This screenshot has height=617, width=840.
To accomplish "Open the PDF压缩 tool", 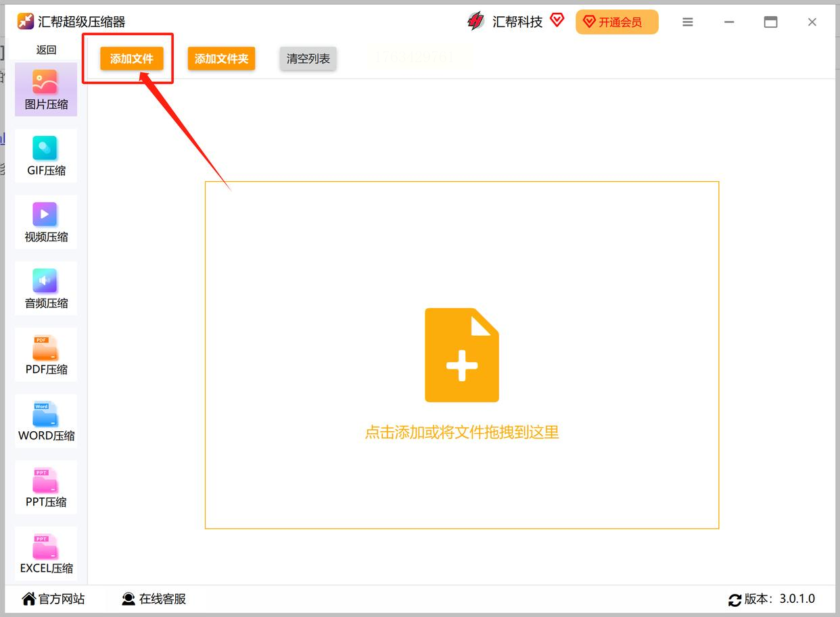I will click(46, 355).
